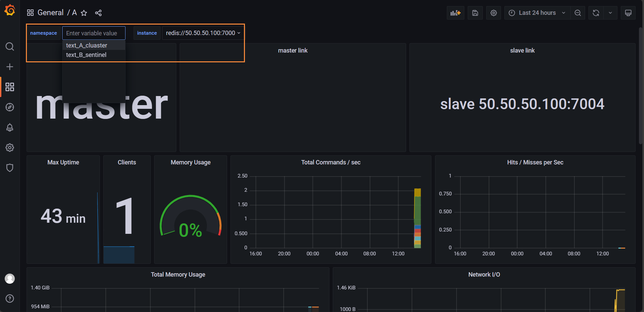Open the user profile avatar
The image size is (644, 312).
(x=10, y=279)
